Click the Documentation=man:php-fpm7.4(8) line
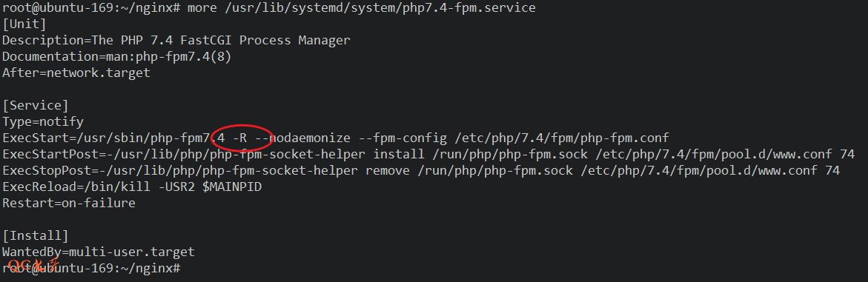 [x=117, y=56]
